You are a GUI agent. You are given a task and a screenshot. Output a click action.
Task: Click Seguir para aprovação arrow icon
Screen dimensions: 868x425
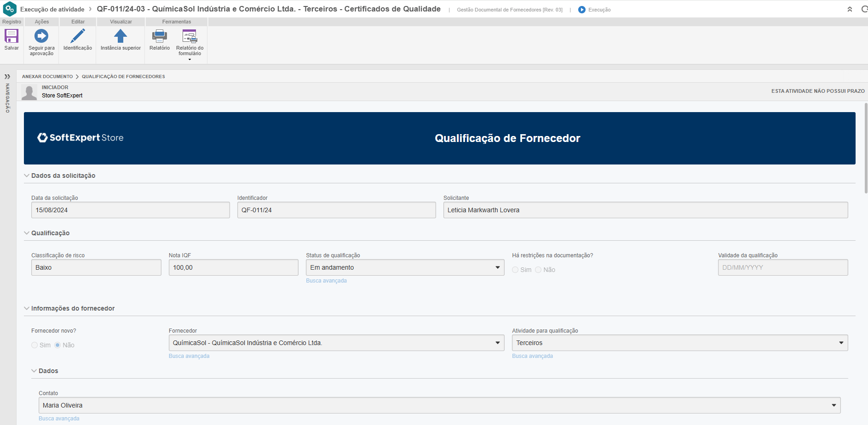[41, 36]
